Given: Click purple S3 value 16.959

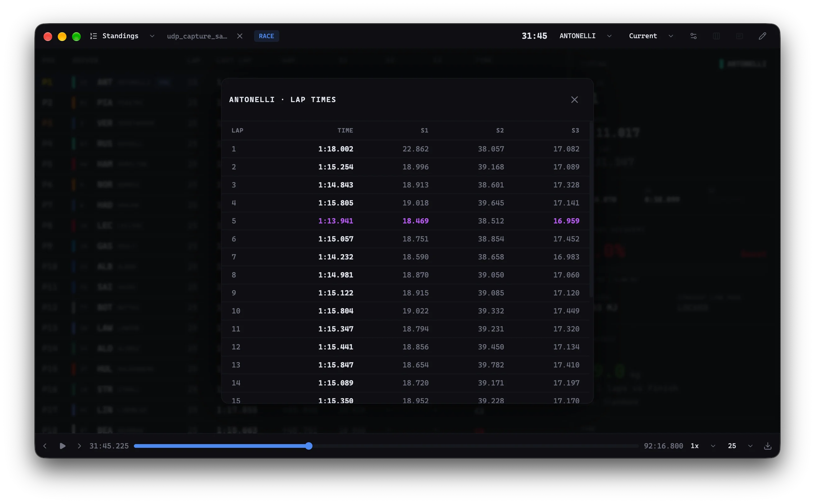Looking at the screenshot, I should click(x=566, y=221).
